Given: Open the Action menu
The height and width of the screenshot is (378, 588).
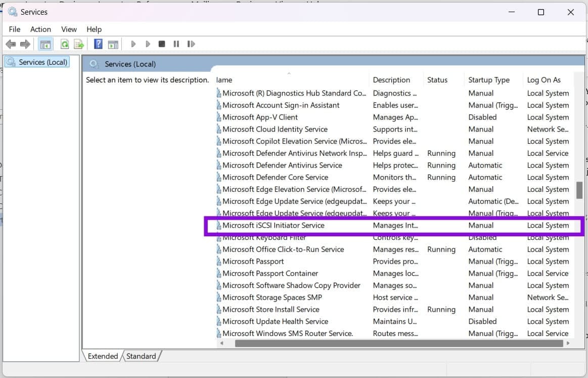Looking at the screenshot, I should 40,29.
